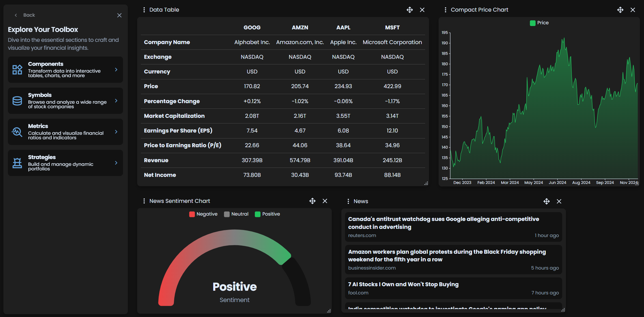
Task: Click the News widget resize grip corner
Action: [563, 310]
